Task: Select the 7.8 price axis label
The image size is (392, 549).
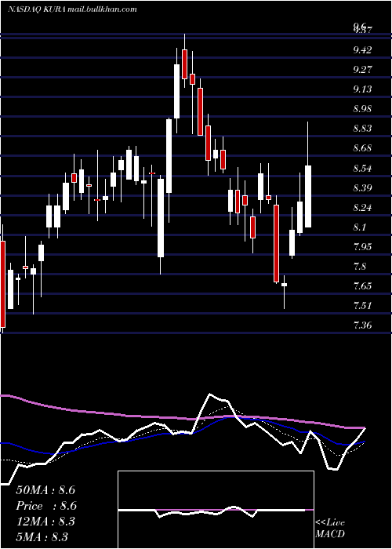Action: pyautogui.click(x=359, y=267)
